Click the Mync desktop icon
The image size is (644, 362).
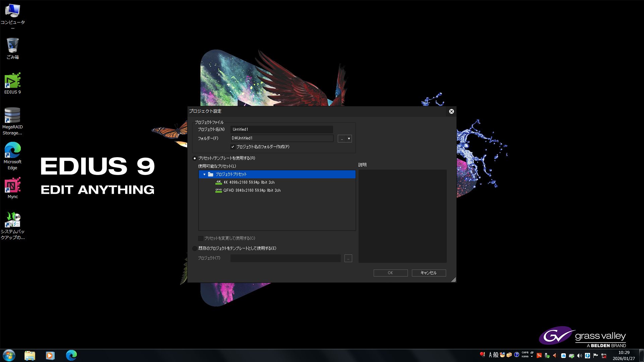[12, 186]
